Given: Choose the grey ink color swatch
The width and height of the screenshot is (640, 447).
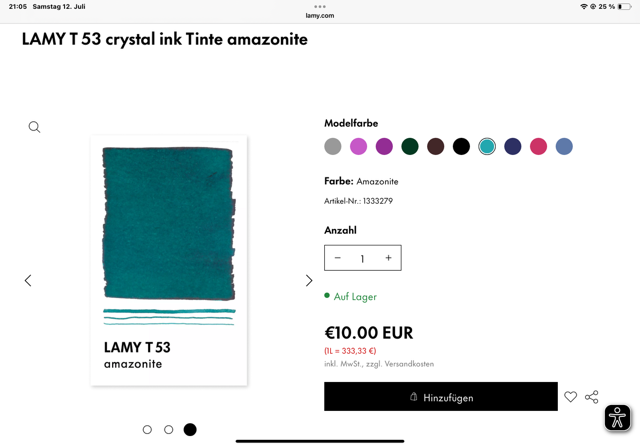Looking at the screenshot, I should coord(333,146).
